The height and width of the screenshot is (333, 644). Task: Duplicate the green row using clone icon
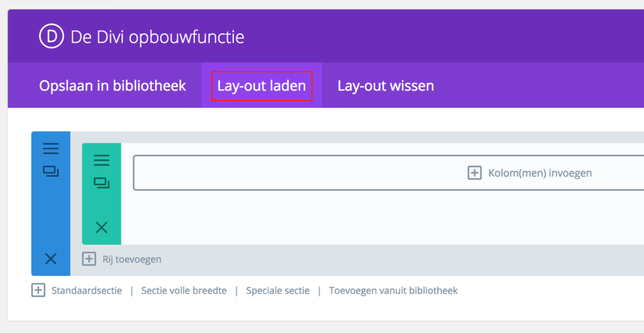point(101,183)
